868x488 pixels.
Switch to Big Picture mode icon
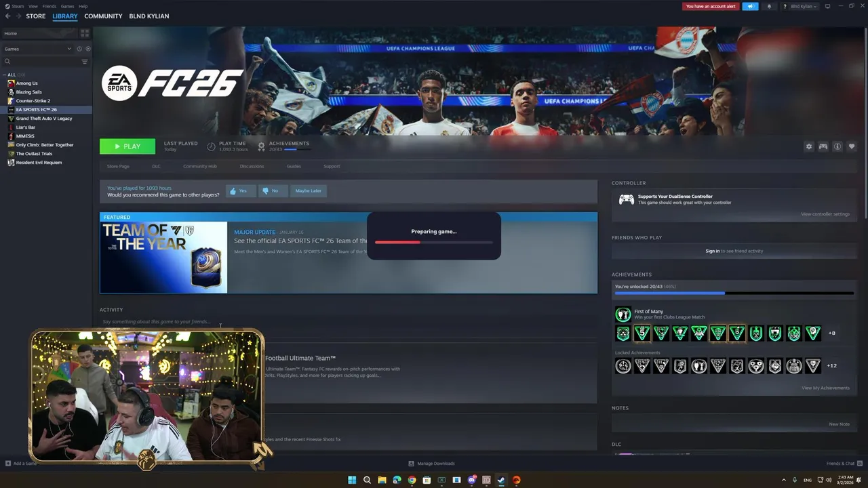pos(827,6)
